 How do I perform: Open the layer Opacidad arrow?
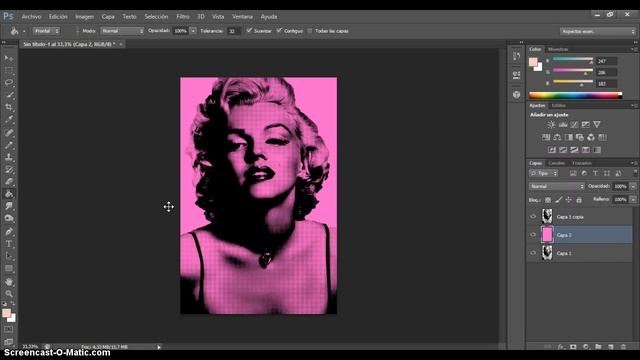tap(633, 187)
